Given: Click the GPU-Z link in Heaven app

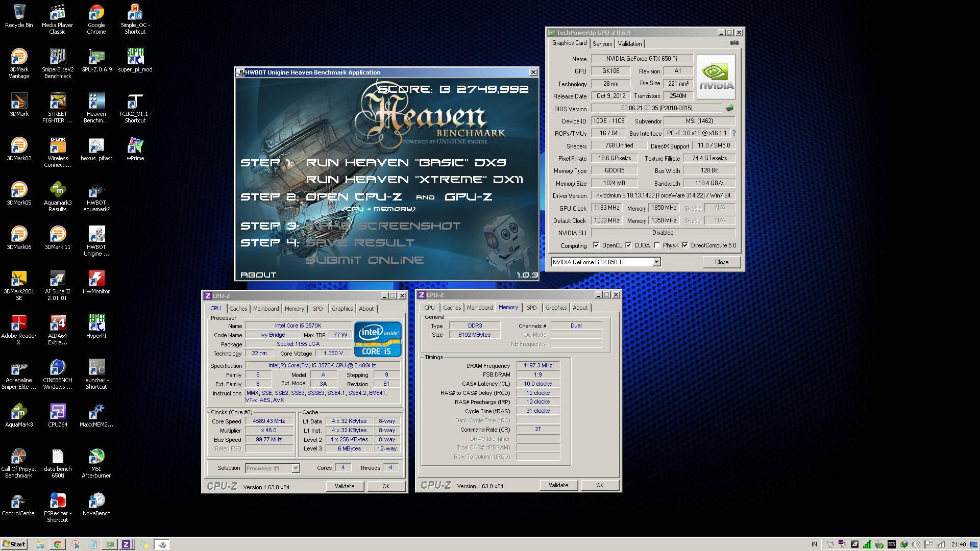Looking at the screenshot, I should (x=468, y=197).
